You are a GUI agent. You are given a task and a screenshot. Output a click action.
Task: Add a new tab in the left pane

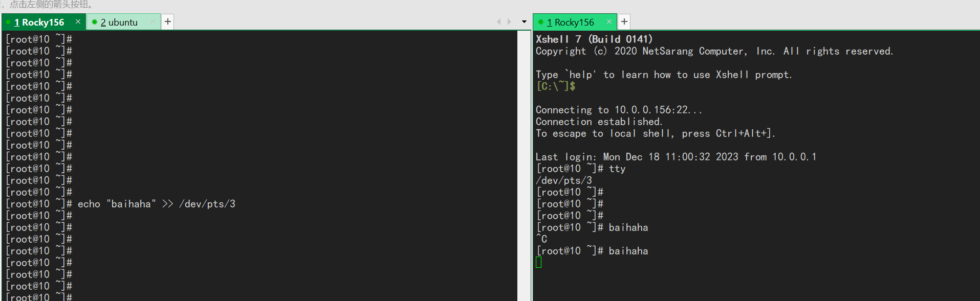click(x=168, y=21)
